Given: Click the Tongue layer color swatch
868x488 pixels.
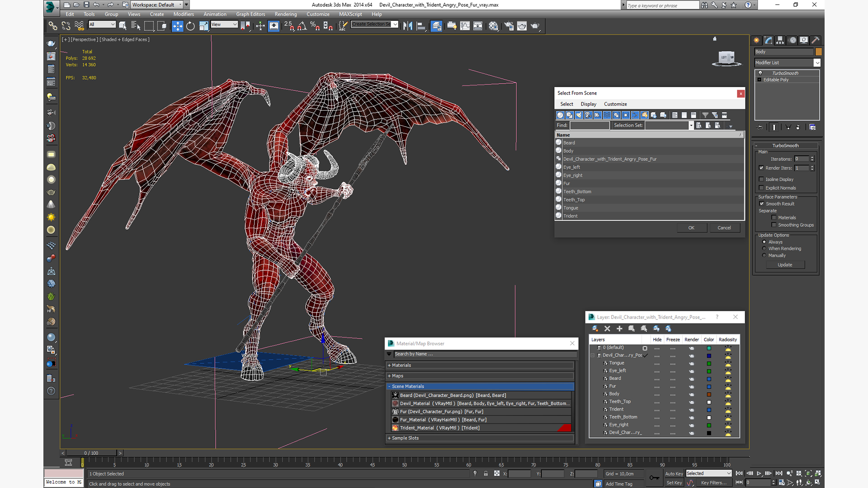Looking at the screenshot, I should point(709,364).
